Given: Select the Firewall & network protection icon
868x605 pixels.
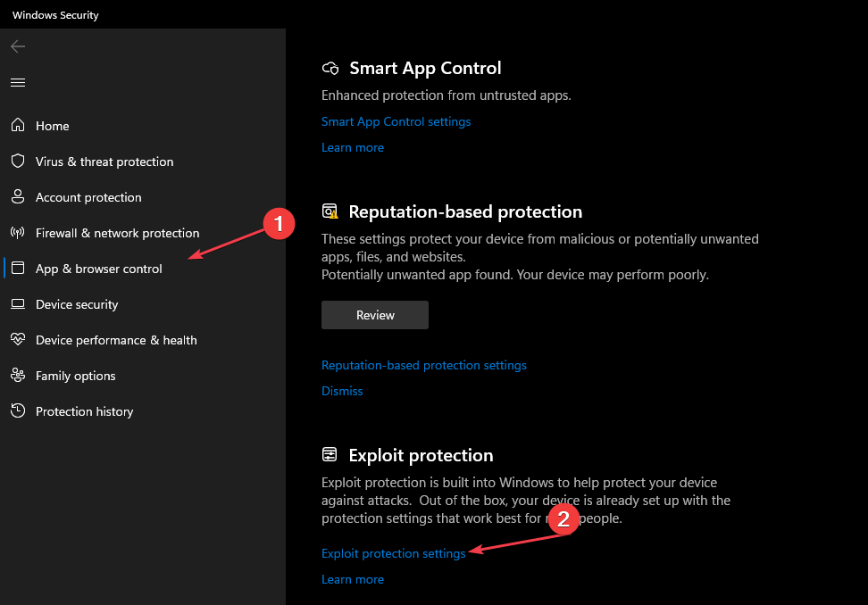Looking at the screenshot, I should 18,233.
